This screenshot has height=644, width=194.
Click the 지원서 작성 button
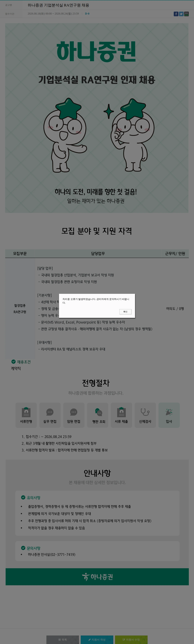click(97, 639)
